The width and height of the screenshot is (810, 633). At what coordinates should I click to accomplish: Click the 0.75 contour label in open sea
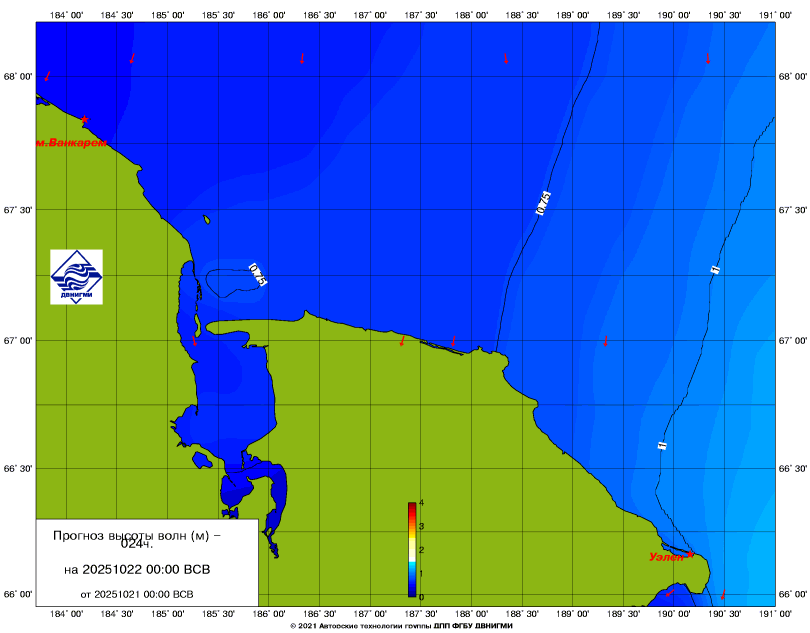coord(543,203)
